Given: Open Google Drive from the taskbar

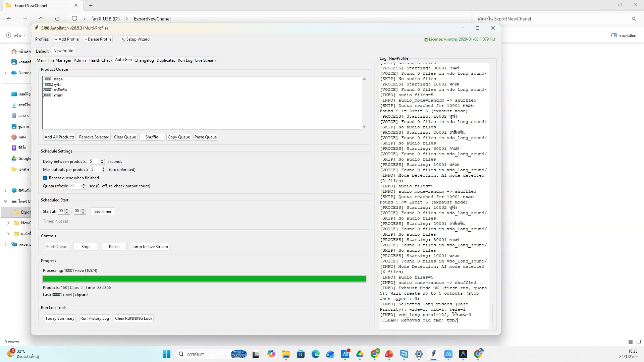Looking at the screenshot, I should click(x=360, y=354).
